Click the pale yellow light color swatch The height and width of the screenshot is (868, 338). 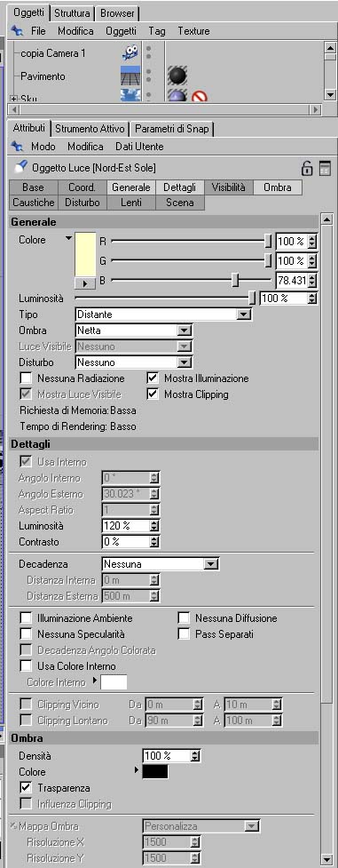85,255
